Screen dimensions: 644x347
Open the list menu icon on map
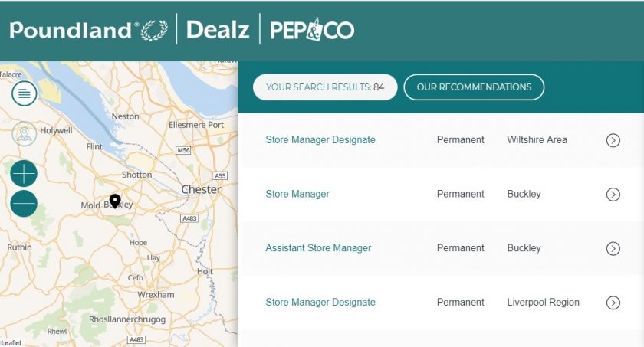[25, 93]
